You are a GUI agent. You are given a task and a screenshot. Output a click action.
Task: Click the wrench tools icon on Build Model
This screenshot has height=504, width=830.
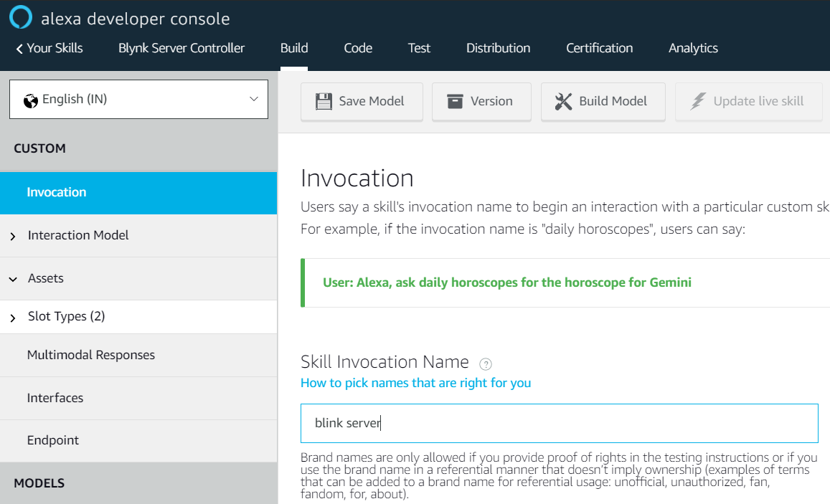[563, 101]
